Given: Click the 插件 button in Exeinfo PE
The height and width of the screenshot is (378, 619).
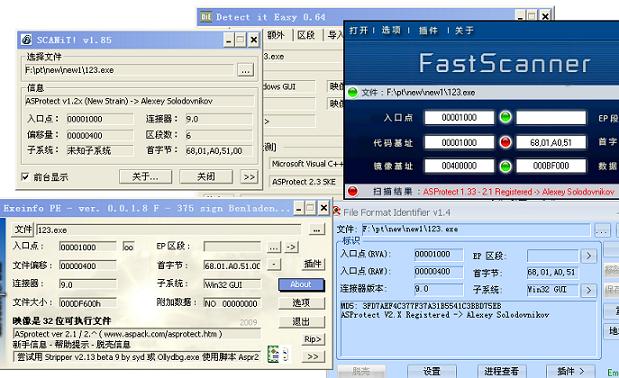Looking at the screenshot, I should 312,264.
